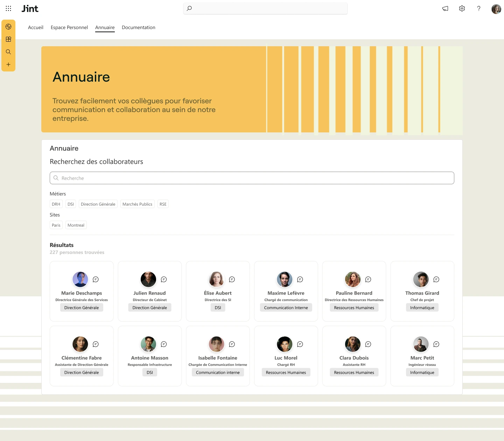Viewport: 504px width, 441px height.
Task: Open the apps grid launcher icon
Action: [8, 8]
